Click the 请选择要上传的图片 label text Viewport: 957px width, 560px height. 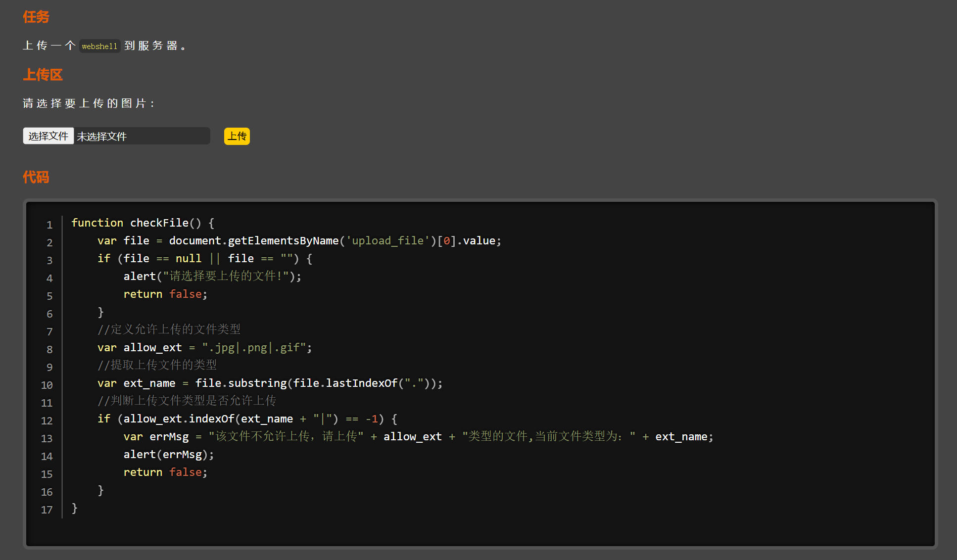tap(89, 103)
